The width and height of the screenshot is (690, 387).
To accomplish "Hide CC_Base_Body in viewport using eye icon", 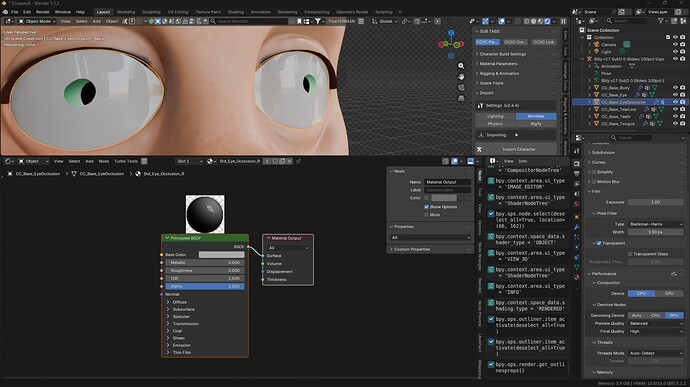I will (675, 88).
